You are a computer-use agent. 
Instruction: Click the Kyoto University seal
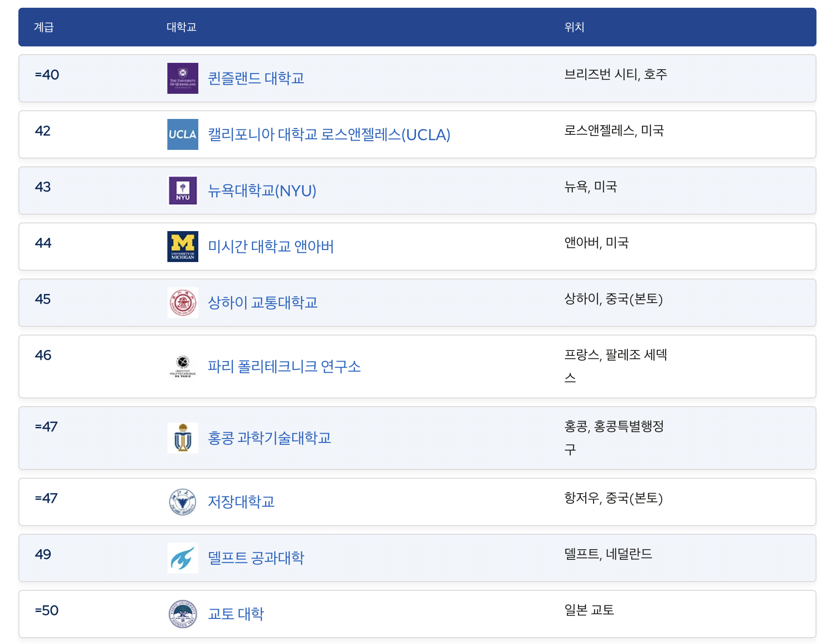click(x=182, y=614)
